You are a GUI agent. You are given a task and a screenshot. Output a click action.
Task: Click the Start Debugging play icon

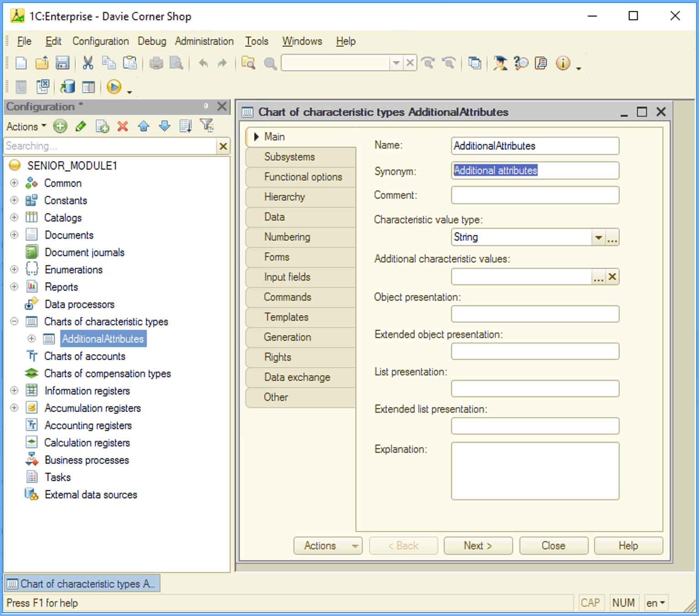[x=114, y=87]
